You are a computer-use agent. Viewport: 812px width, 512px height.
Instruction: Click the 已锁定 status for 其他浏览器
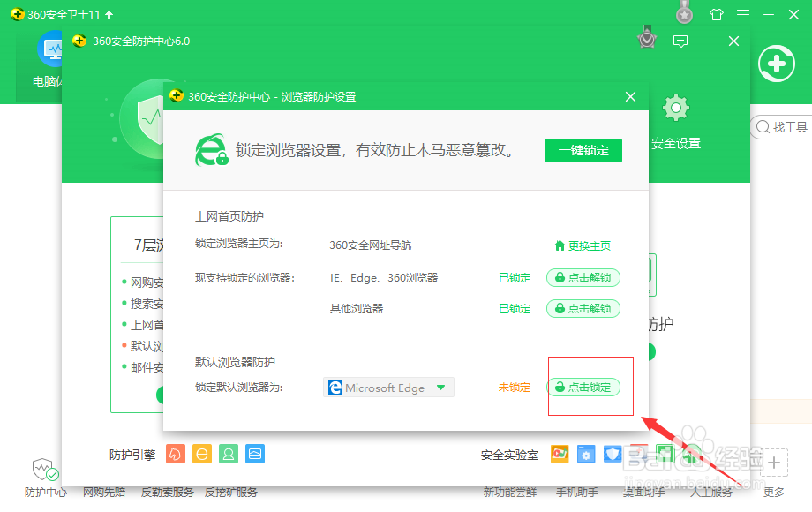(515, 309)
